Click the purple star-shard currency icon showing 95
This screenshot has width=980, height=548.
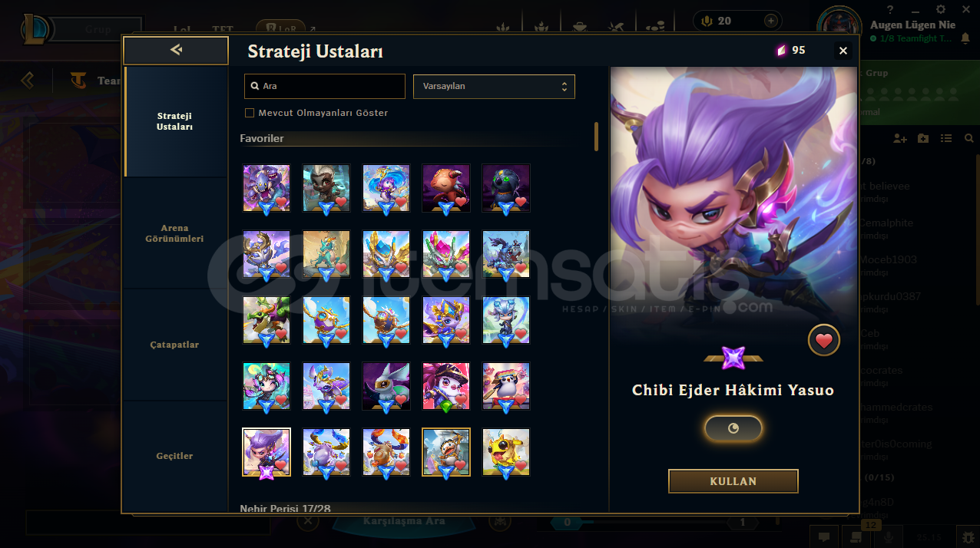(781, 51)
